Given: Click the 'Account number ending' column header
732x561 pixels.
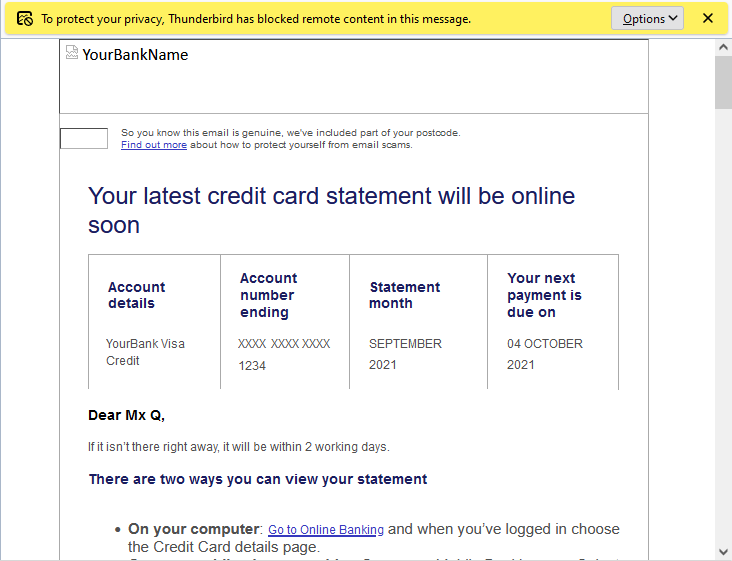Looking at the screenshot, I should pyautogui.click(x=268, y=295).
